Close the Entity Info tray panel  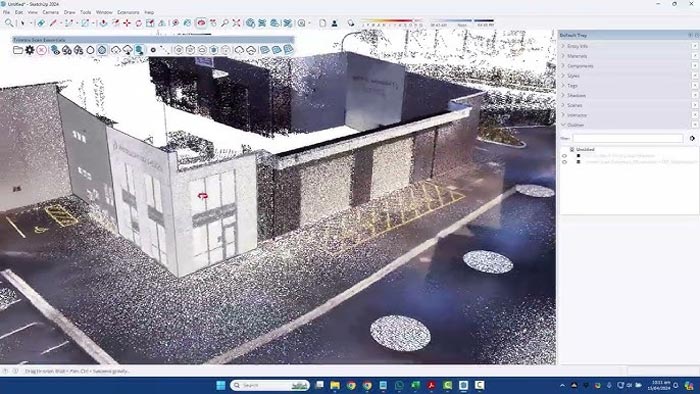(x=695, y=46)
